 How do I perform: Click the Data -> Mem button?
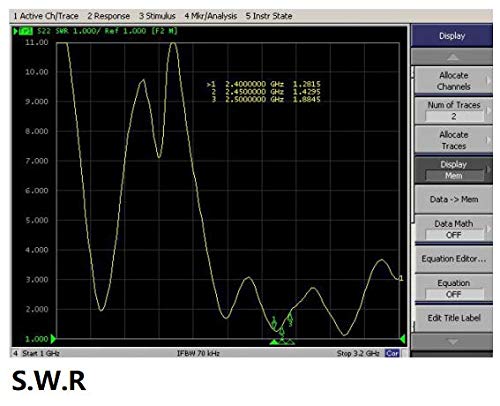click(x=453, y=199)
